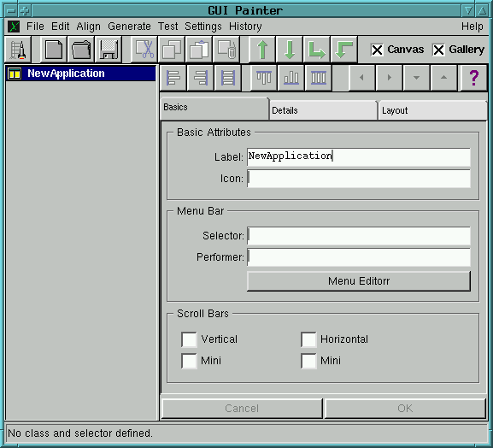Click the green left-then-down arrow icon
The width and height of the screenshot is (493, 448).
coord(344,50)
